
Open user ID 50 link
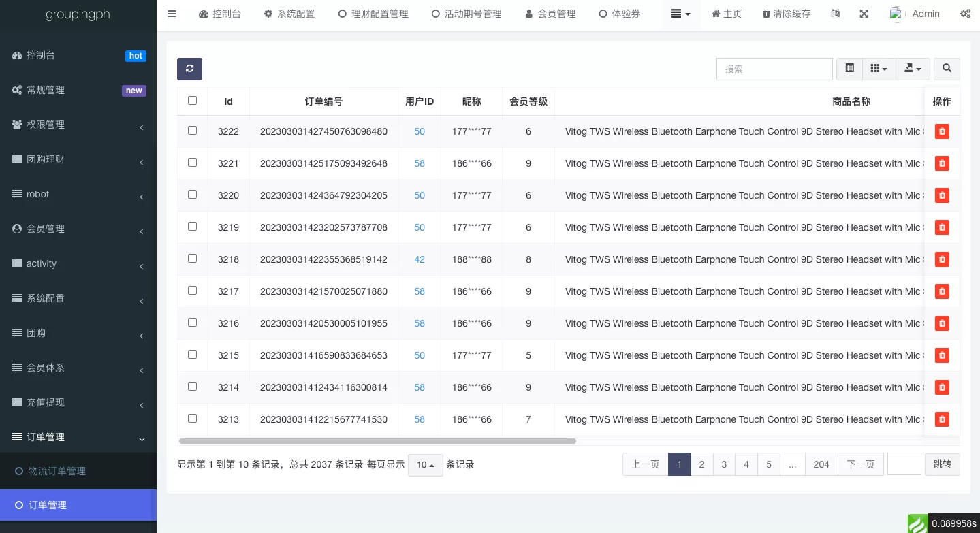pyautogui.click(x=419, y=131)
